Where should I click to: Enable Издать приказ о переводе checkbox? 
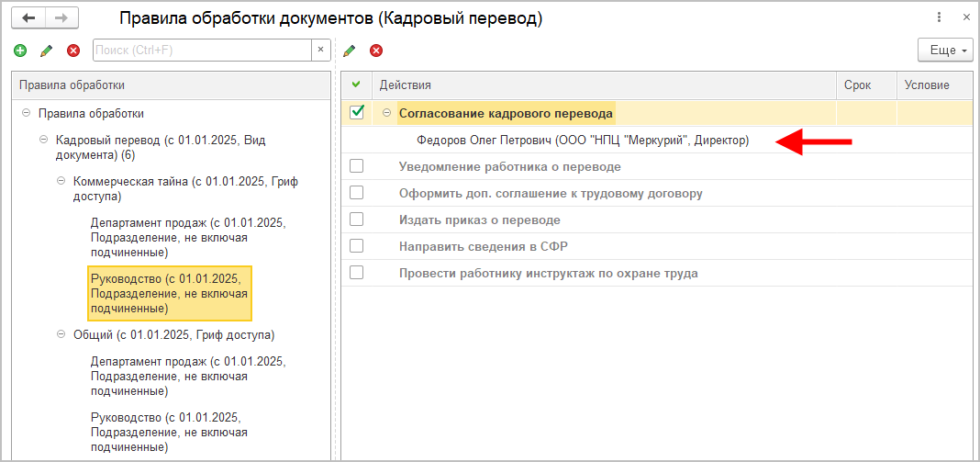tap(357, 220)
